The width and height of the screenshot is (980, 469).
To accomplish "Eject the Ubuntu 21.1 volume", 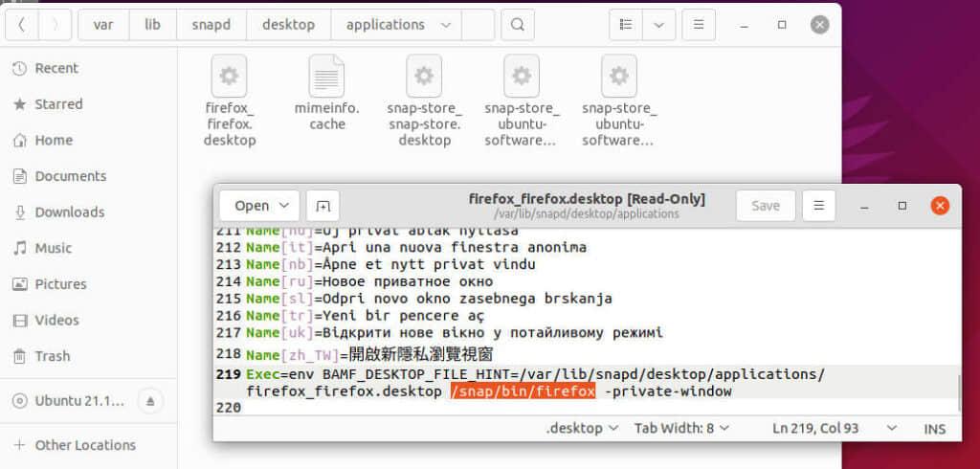I will tap(151, 400).
